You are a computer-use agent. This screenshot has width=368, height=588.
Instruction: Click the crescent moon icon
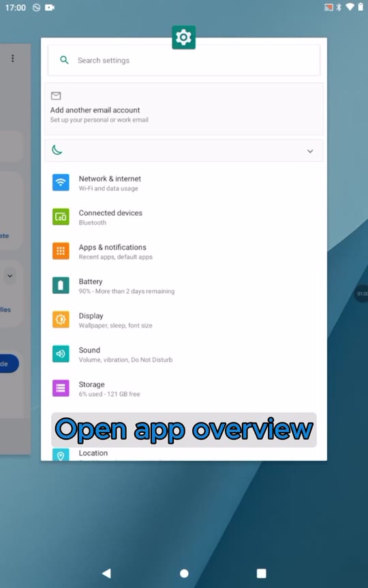click(57, 150)
